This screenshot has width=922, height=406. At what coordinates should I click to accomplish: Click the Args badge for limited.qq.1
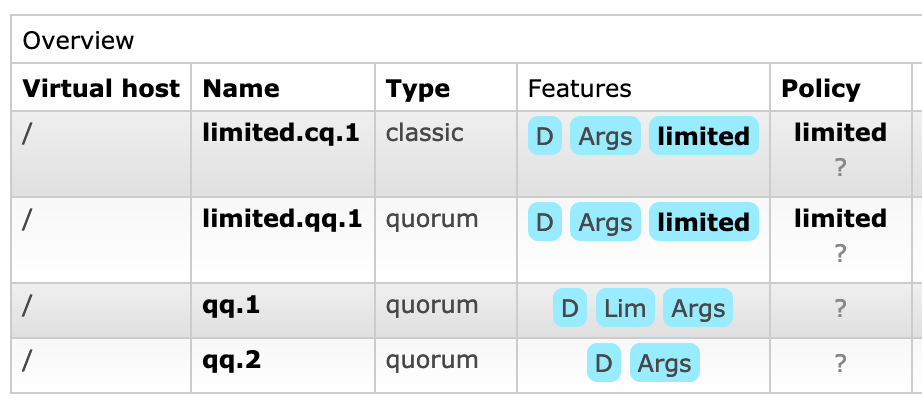[606, 222]
